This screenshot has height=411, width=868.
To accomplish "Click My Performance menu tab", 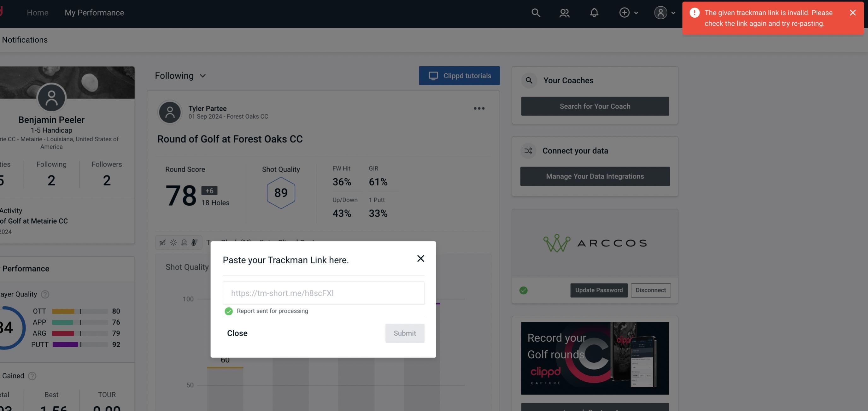I will tap(94, 12).
